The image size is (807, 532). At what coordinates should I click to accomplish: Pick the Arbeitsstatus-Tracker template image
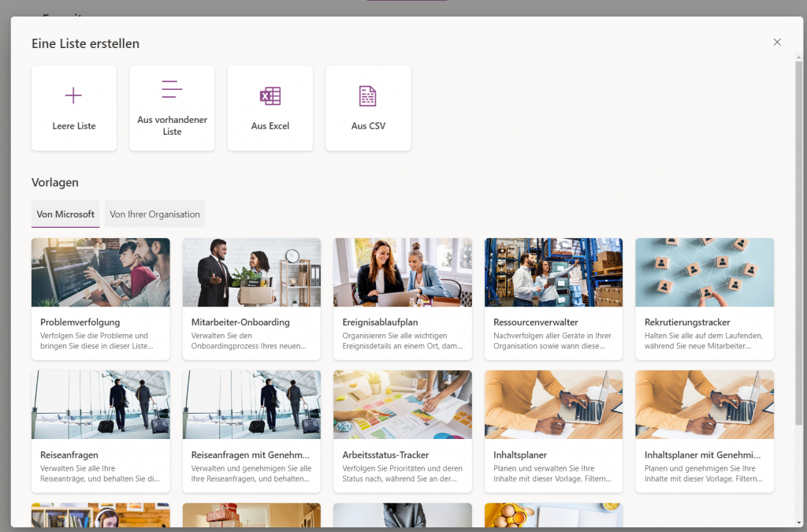click(x=403, y=404)
